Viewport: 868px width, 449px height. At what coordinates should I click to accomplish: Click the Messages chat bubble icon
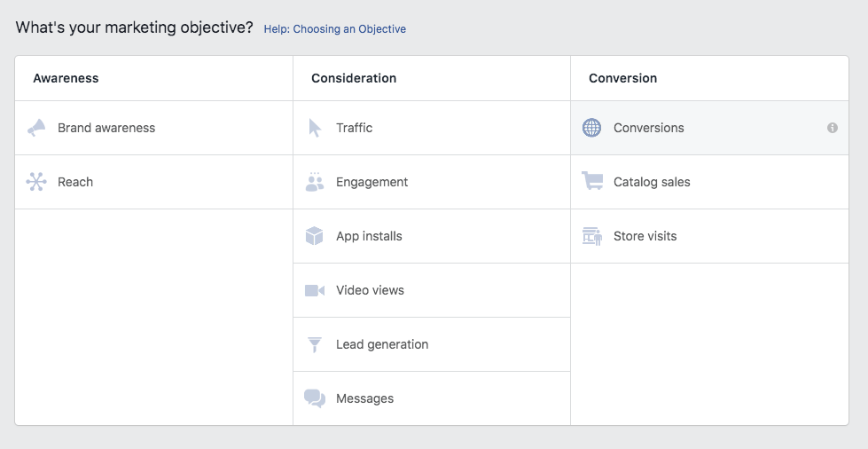pyautogui.click(x=315, y=398)
